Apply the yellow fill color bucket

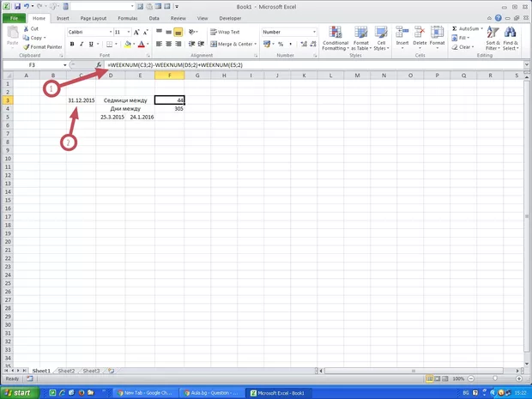click(128, 44)
